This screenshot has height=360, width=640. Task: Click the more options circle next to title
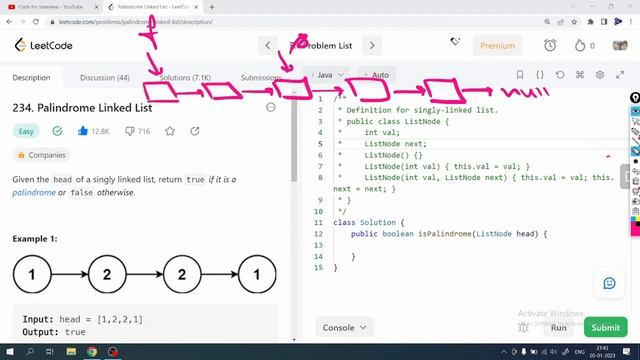(271, 107)
